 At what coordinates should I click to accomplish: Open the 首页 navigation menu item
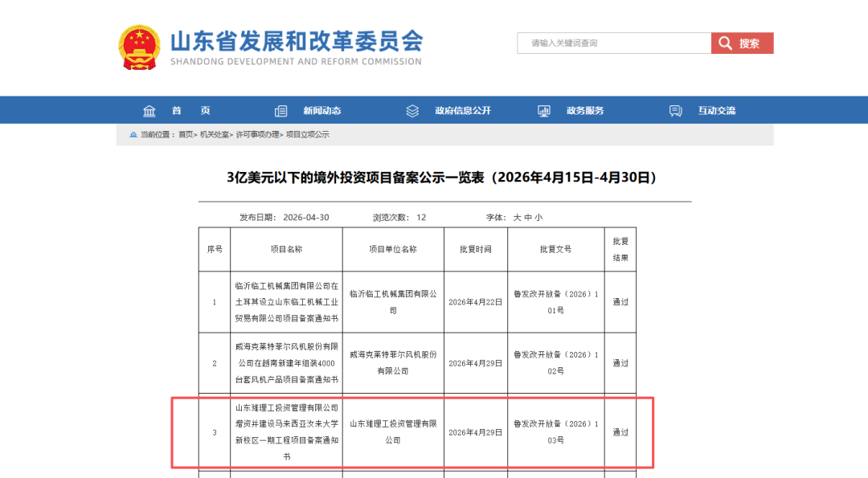click(190, 111)
